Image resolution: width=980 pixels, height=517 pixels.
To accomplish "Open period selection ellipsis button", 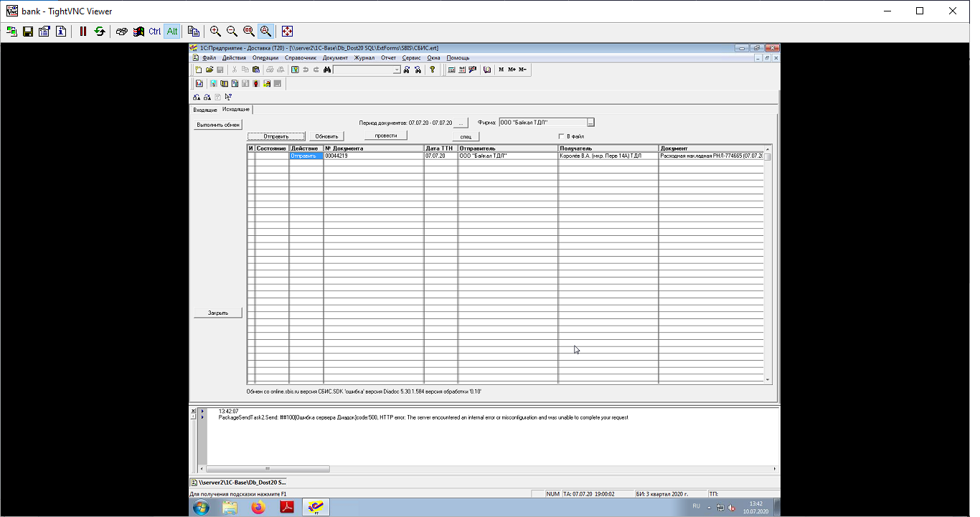I will [x=462, y=123].
